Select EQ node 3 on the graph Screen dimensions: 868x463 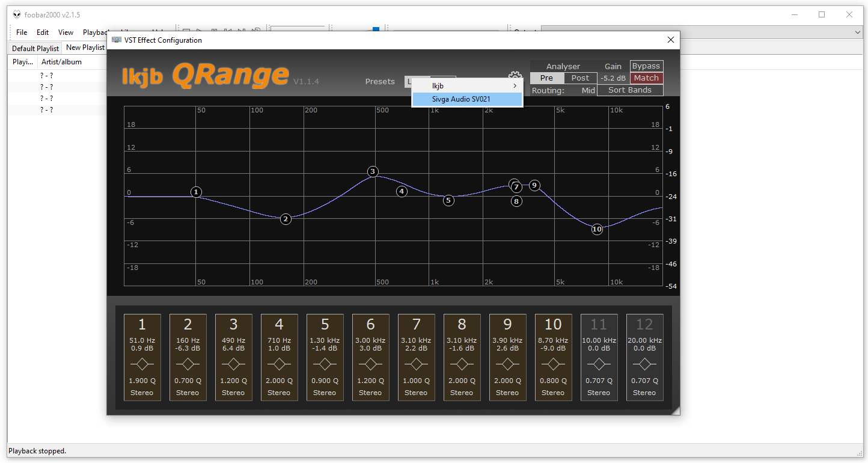click(x=373, y=171)
